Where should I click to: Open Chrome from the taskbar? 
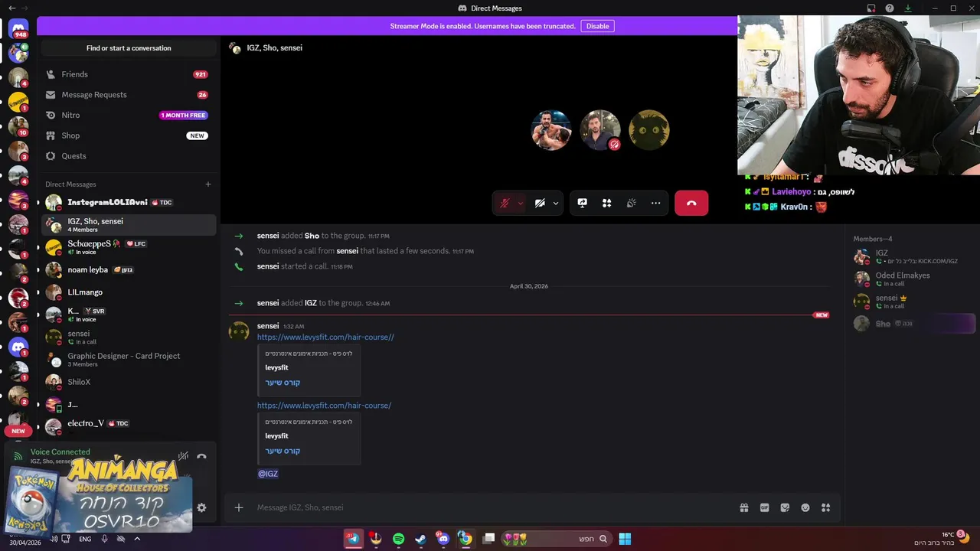465,539
